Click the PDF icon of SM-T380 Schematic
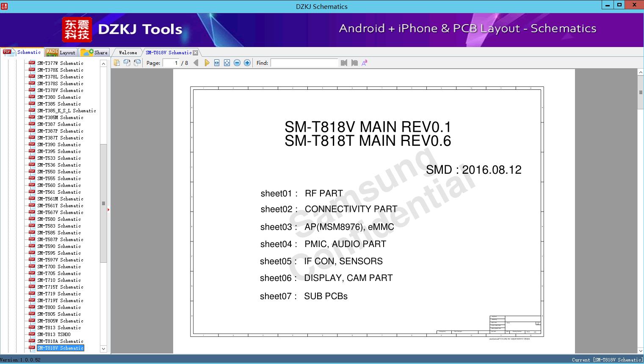The image size is (644, 364). tap(32, 97)
